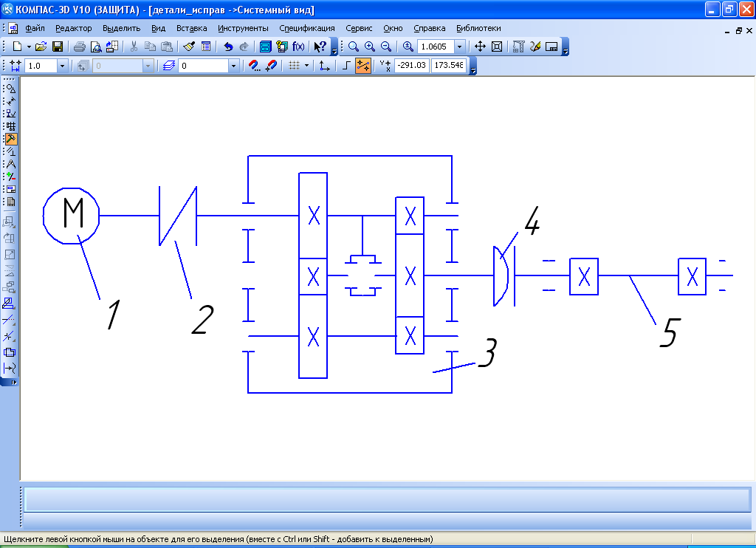The image size is (756, 548).
Task: Select the Pan view cross-arrows tool
Action: pos(480,47)
